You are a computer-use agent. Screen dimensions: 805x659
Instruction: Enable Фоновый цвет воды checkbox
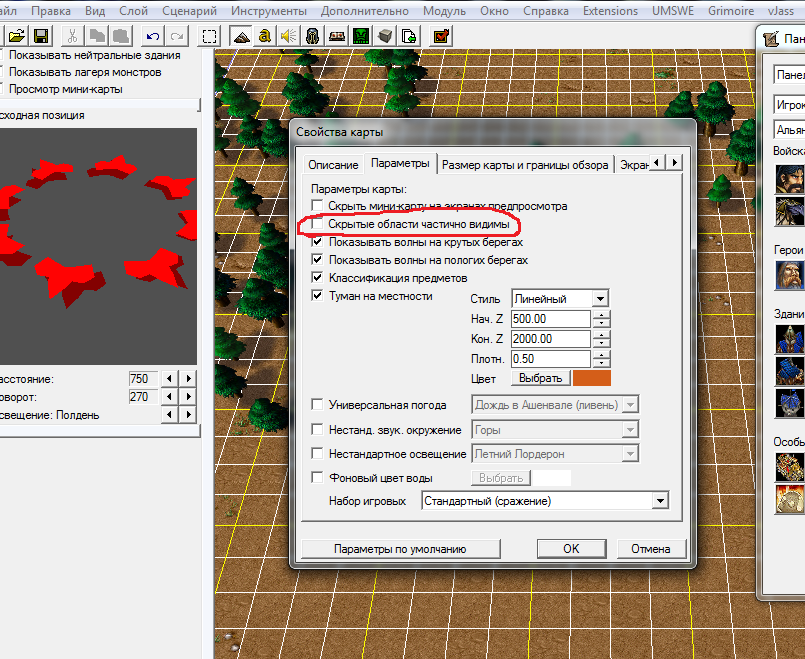point(317,477)
